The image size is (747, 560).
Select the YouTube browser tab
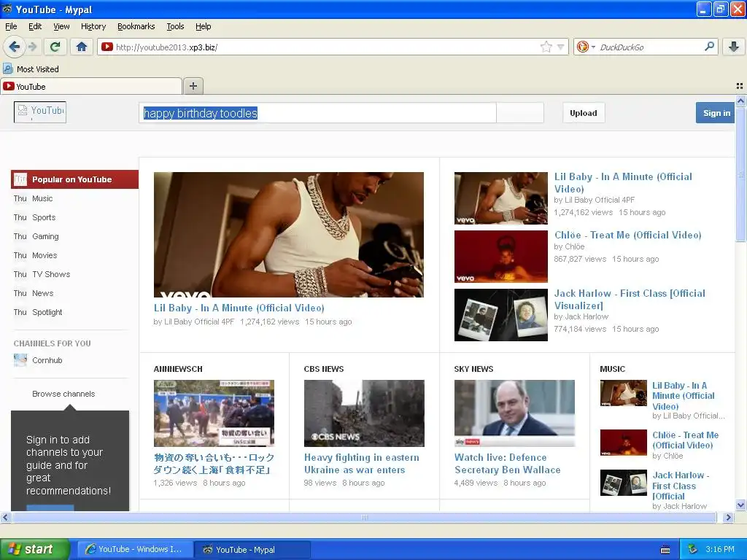tap(91, 87)
